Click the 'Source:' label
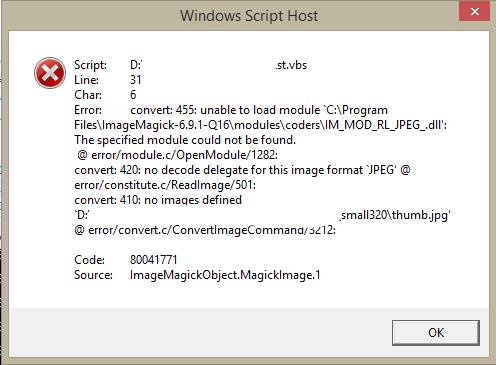Viewport: 496px width, 365px height. point(93,275)
